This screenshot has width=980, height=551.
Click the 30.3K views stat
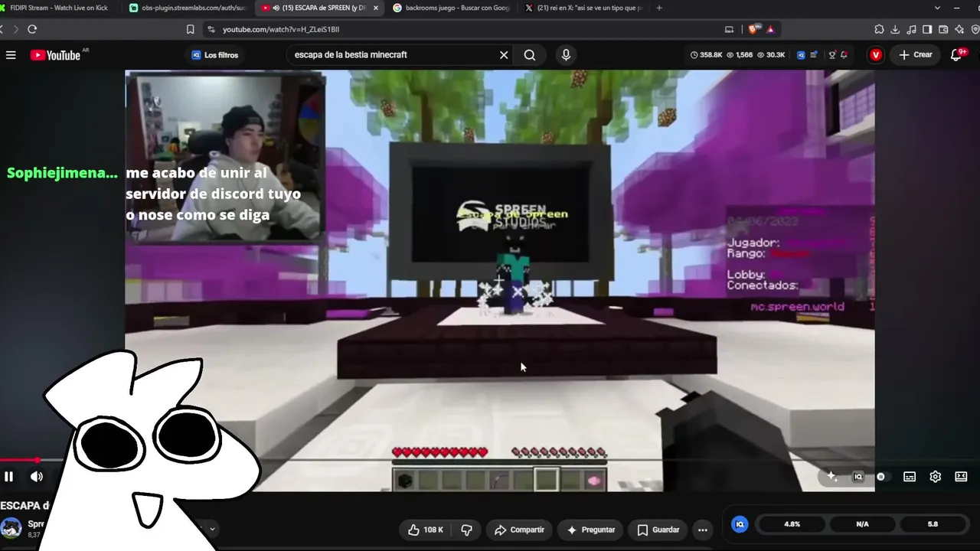click(771, 55)
